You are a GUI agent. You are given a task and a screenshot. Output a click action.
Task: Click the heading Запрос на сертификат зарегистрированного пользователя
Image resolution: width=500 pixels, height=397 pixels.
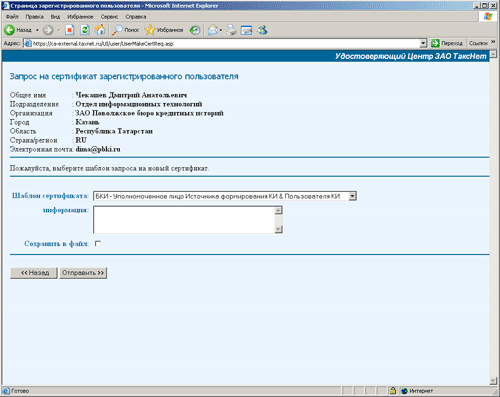coord(124,76)
